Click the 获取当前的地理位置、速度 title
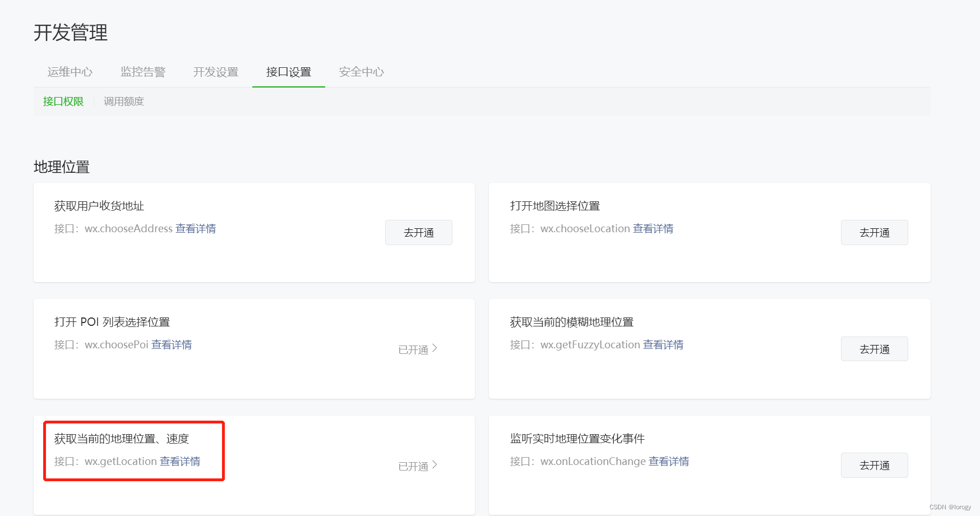 point(122,439)
